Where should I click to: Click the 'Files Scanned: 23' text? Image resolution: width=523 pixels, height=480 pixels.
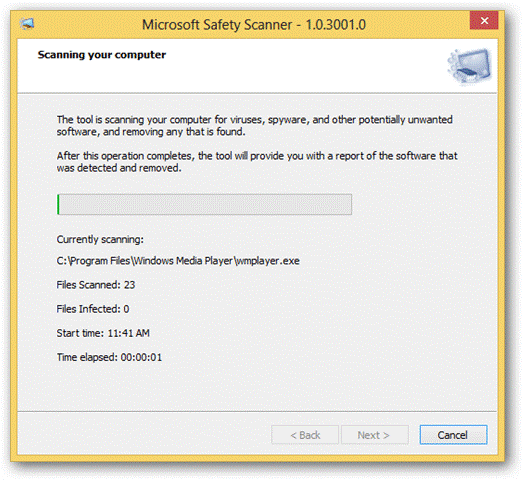pos(96,285)
